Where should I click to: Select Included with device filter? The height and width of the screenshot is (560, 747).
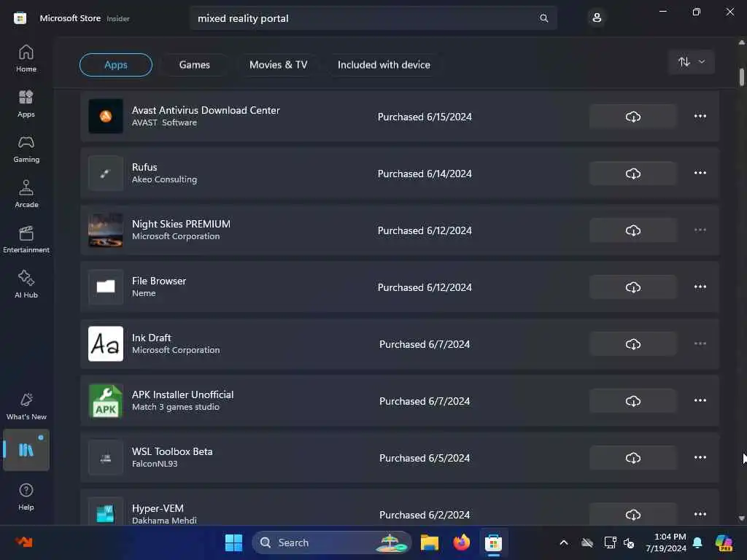(384, 65)
